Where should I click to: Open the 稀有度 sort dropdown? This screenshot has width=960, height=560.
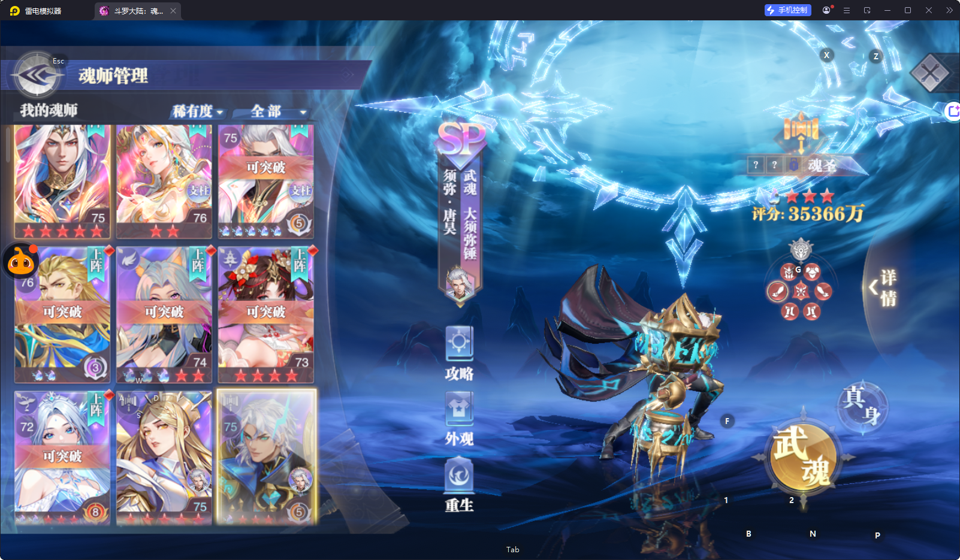coord(198,111)
